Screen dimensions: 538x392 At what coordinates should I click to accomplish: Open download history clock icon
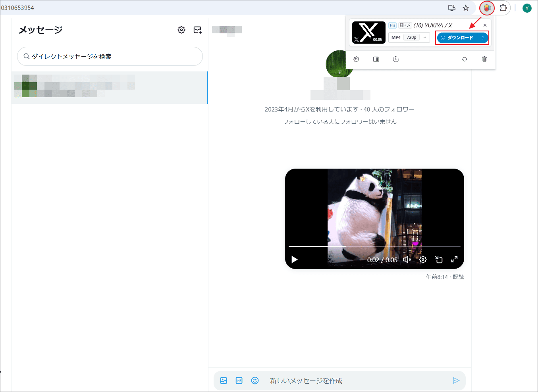pos(396,59)
